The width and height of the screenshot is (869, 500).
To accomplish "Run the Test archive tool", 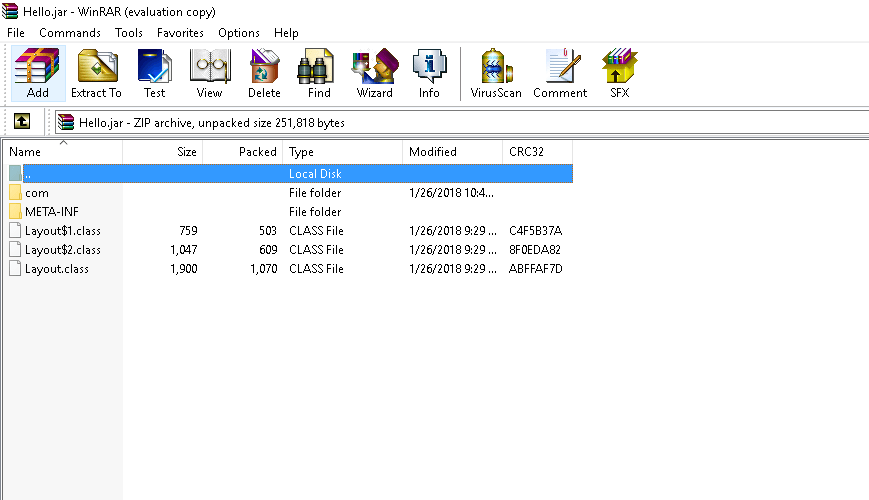I will pos(154,73).
